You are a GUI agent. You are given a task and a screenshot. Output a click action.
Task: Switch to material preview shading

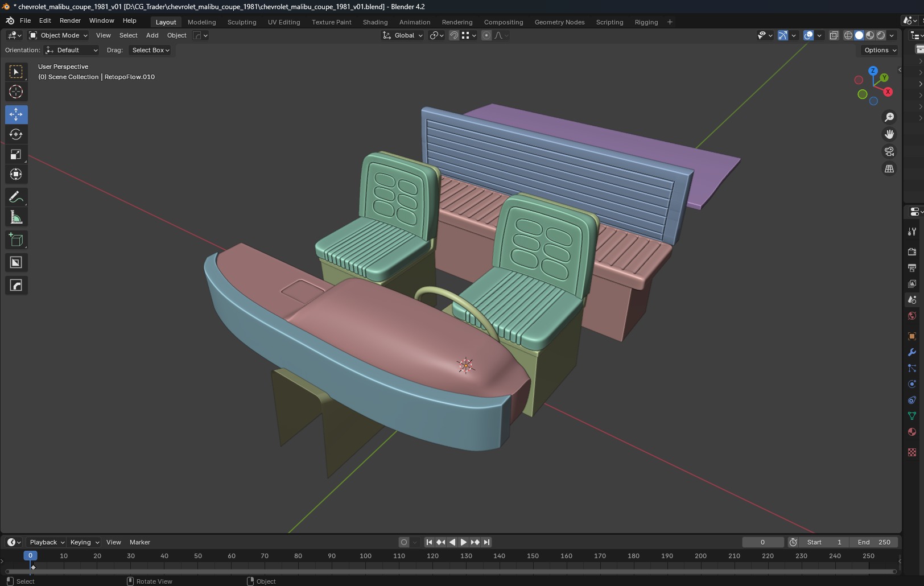point(870,35)
